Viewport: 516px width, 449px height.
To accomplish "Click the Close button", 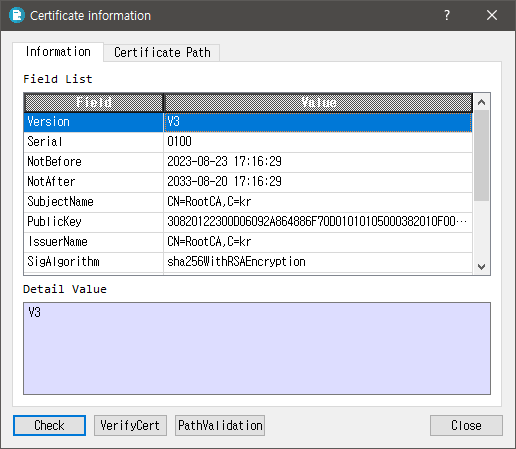I will pyautogui.click(x=466, y=425).
